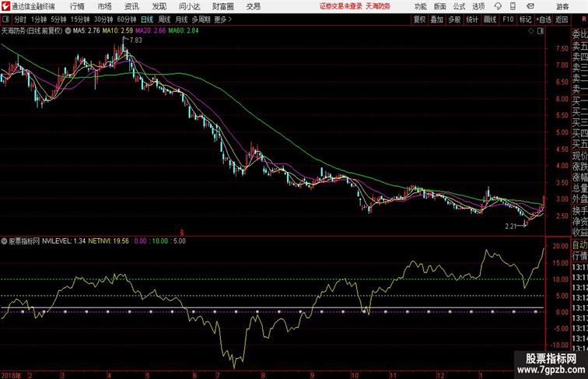588x379 pixels.
Task: Select the 日线 daily period tab
Action: (147, 19)
